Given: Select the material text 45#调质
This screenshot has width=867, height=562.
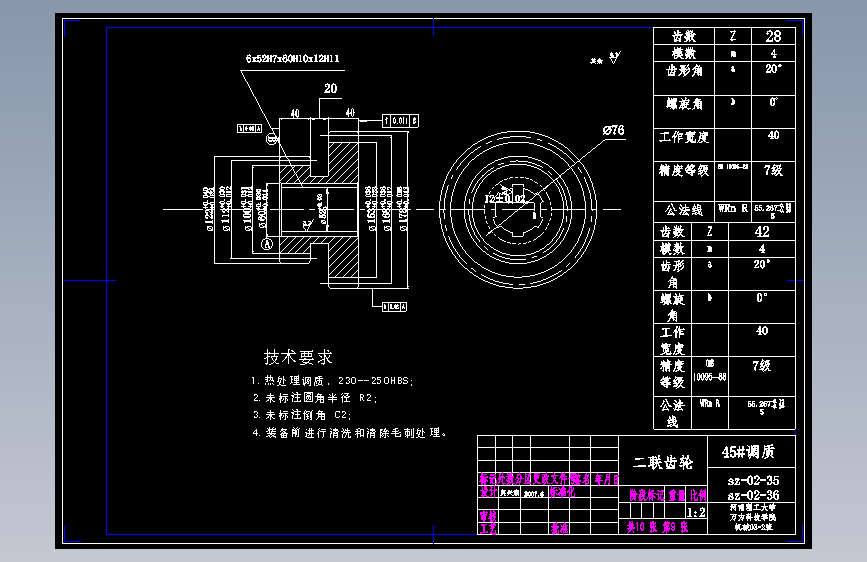Looking at the screenshot, I should [748, 452].
